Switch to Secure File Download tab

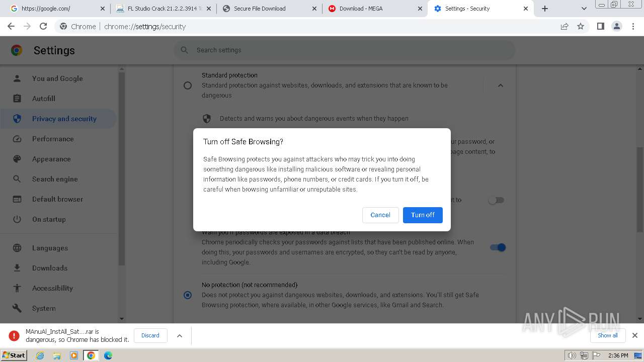pos(269,9)
